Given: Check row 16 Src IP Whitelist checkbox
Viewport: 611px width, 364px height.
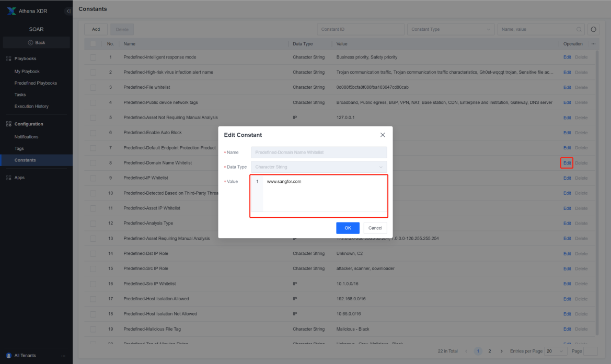Looking at the screenshot, I should point(93,284).
